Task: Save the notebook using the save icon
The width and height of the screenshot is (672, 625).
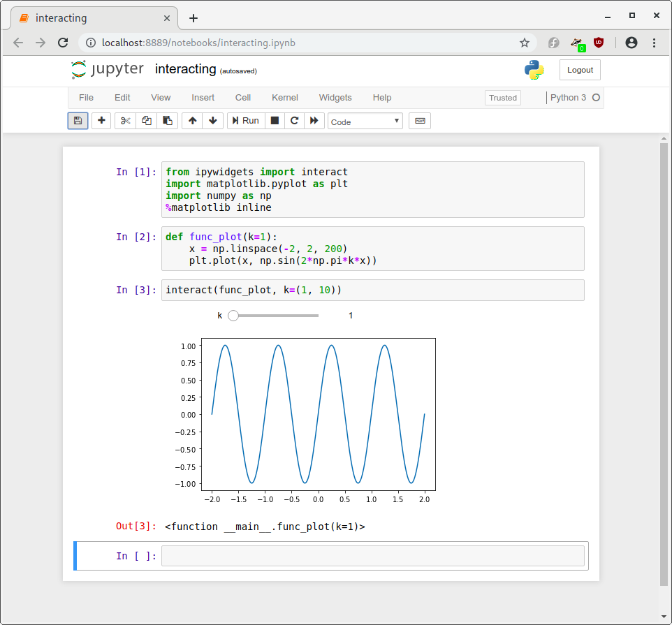Action: 78,120
